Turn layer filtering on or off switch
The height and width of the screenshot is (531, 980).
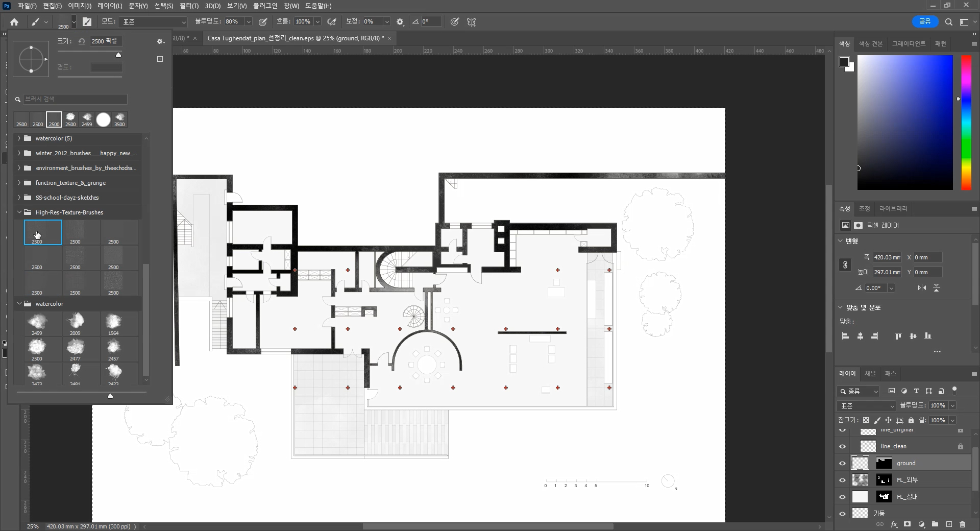click(954, 391)
